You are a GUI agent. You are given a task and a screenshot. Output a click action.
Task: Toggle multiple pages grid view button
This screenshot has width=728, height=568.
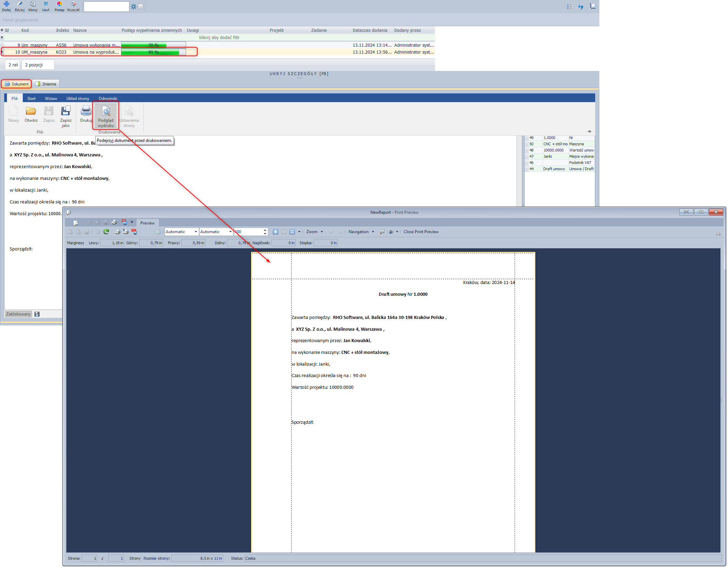tap(292, 232)
